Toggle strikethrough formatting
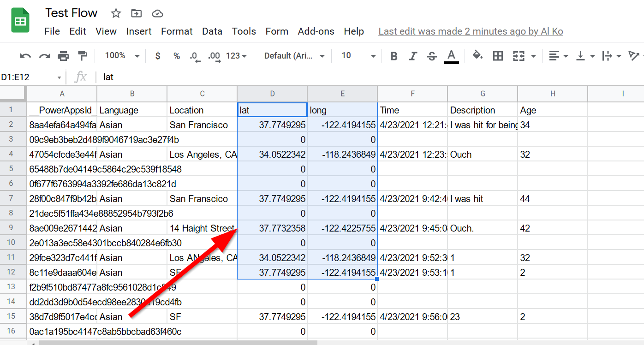This screenshot has width=644, height=345. 432,56
